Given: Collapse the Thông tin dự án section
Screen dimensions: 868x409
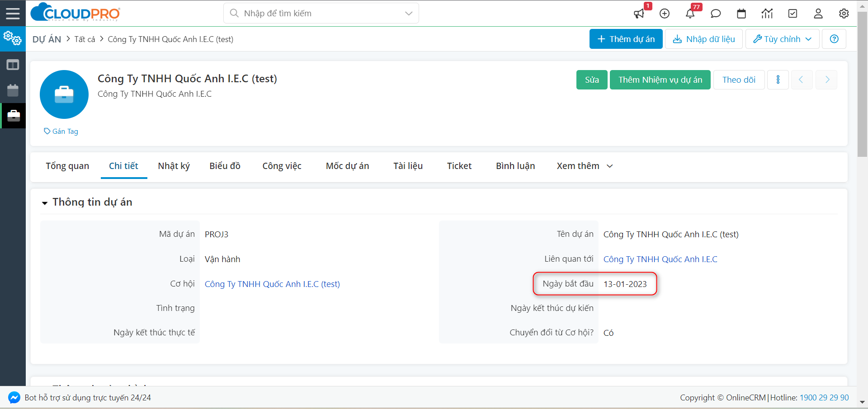Looking at the screenshot, I should [44, 203].
